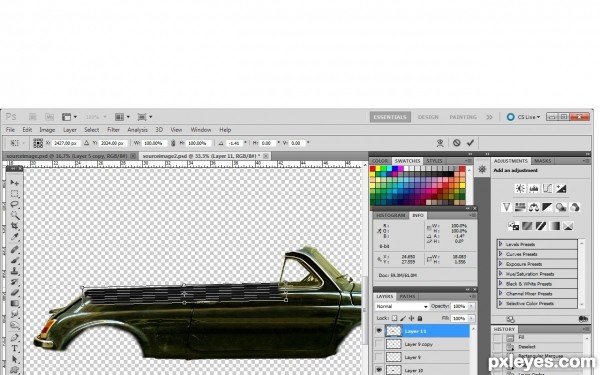The width and height of the screenshot is (600, 375).
Task: Select the Lasso tool
Action: 15,204
